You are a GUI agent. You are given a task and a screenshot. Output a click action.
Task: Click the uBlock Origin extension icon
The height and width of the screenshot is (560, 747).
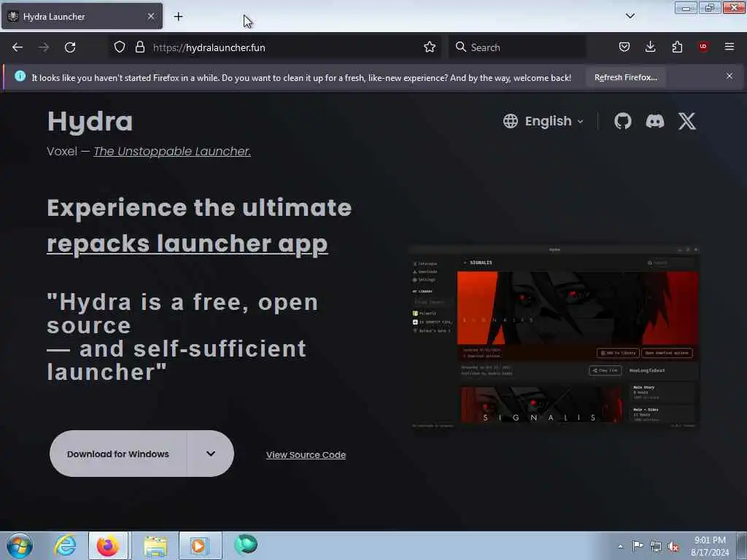(x=703, y=47)
